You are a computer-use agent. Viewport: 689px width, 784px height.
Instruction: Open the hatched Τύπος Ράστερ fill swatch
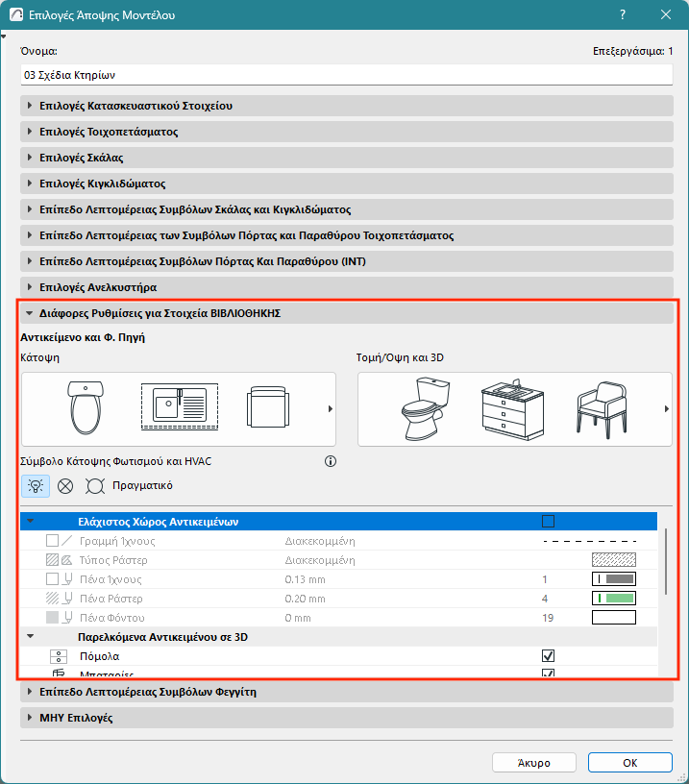point(614,559)
